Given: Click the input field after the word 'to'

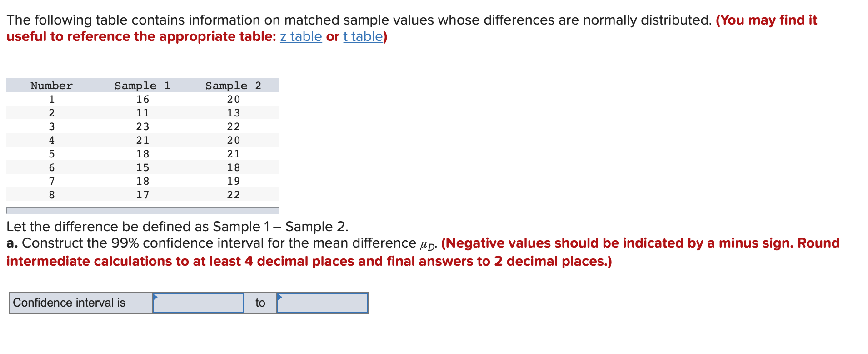Looking at the screenshot, I should tap(323, 303).
